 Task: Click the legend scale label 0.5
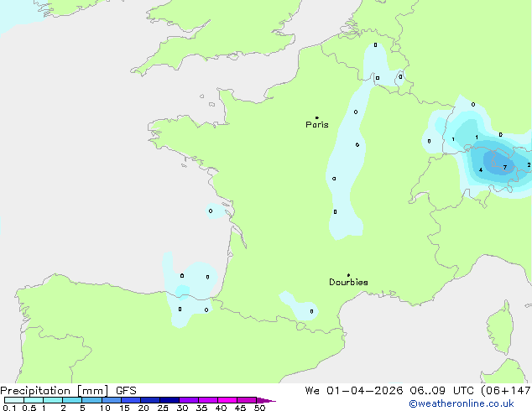[x=29, y=408]
